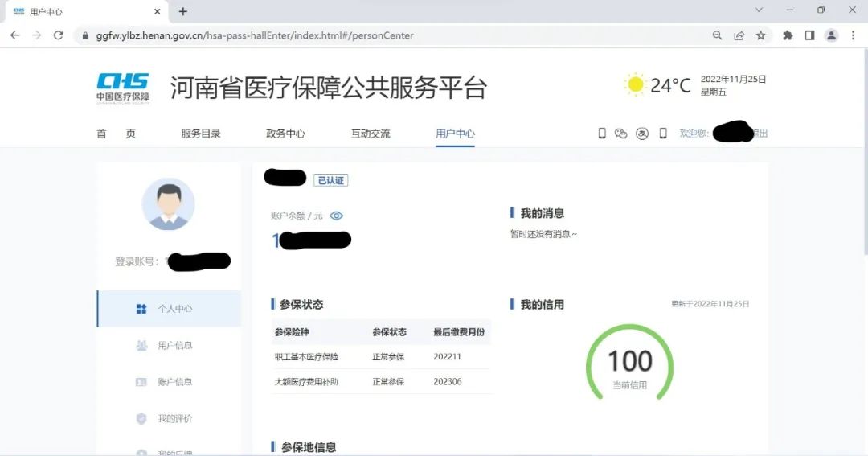Toggle account balance visibility eye icon
The height and width of the screenshot is (456, 868).
click(x=336, y=216)
